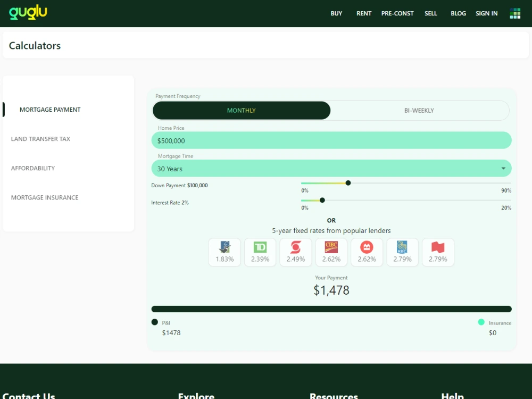Switch payment frequency to BI-WEEKLY

point(419,110)
